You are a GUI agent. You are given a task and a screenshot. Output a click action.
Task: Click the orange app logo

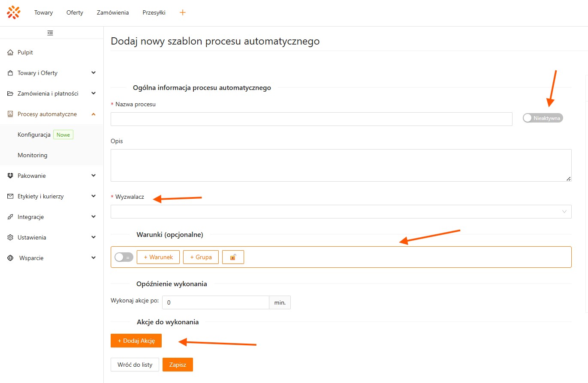click(x=14, y=12)
